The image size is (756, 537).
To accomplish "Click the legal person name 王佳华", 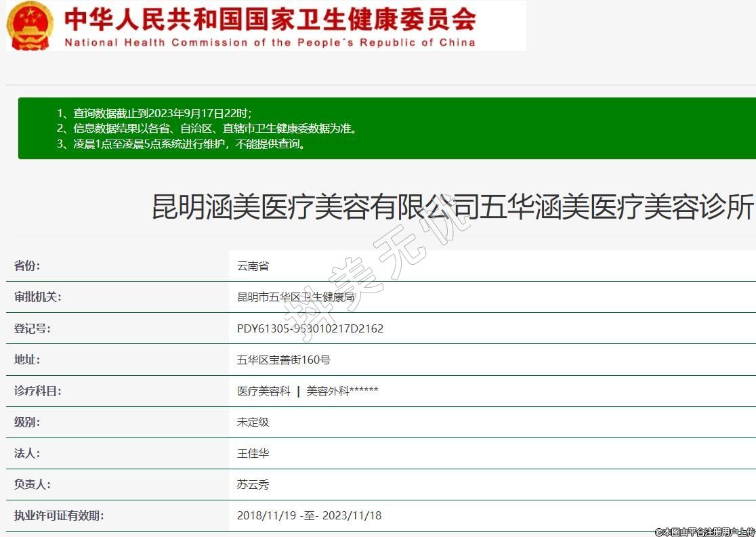I will click(253, 453).
